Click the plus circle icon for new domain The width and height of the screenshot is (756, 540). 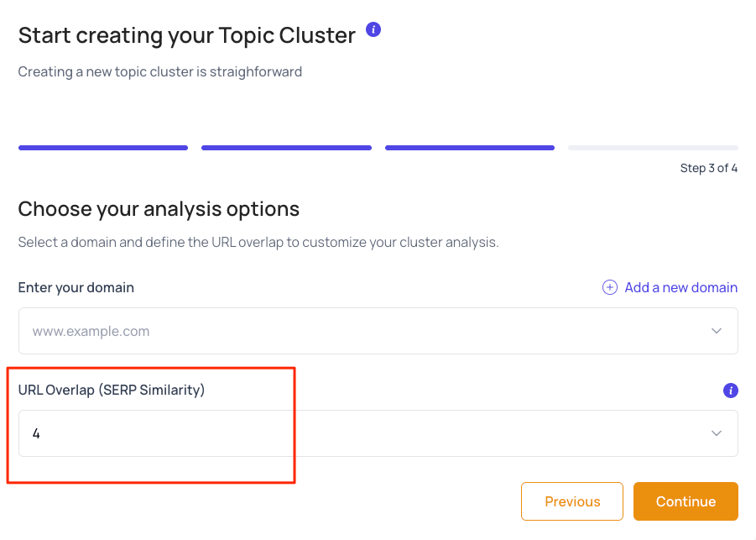click(x=610, y=287)
